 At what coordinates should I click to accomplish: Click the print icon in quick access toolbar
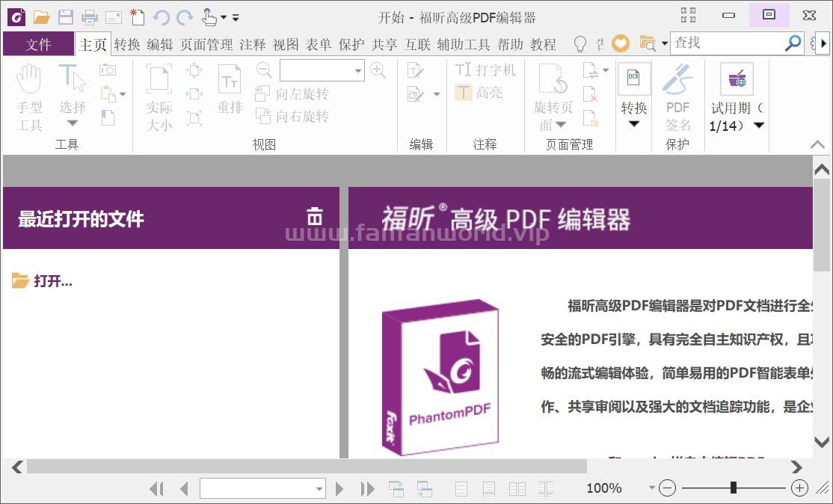pyautogui.click(x=90, y=16)
